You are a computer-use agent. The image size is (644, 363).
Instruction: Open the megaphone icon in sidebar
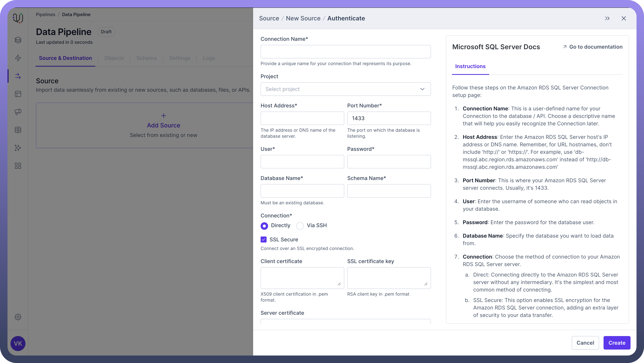[x=18, y=112]
